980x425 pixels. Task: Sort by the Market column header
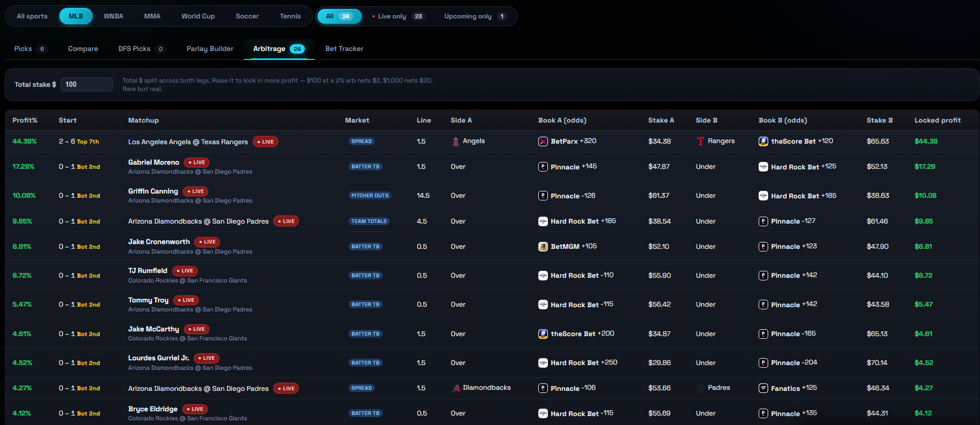357,120
